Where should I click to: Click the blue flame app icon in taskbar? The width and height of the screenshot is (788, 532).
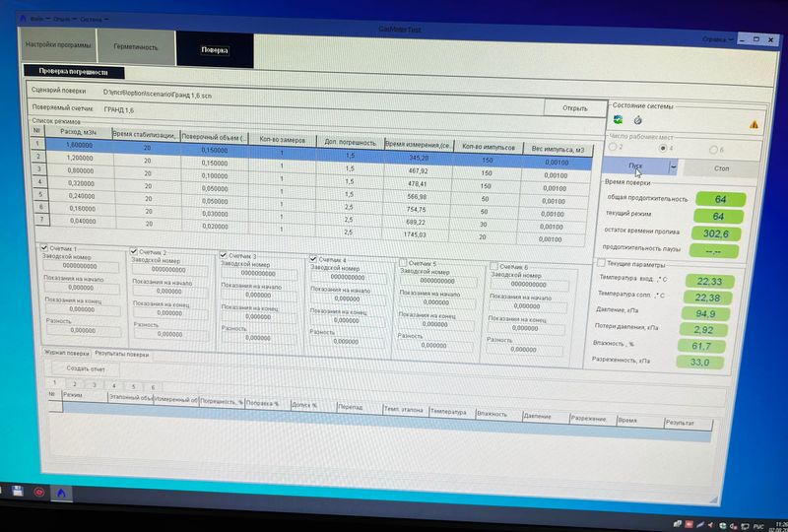click(x=61, y=491)
